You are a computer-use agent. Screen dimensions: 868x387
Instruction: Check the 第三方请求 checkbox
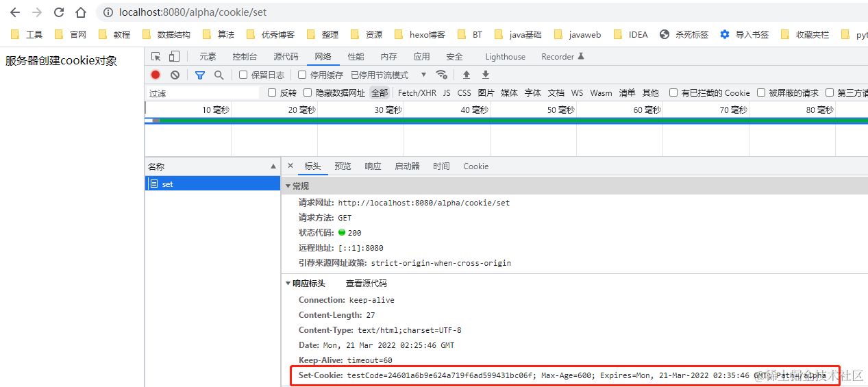[830, 92]
